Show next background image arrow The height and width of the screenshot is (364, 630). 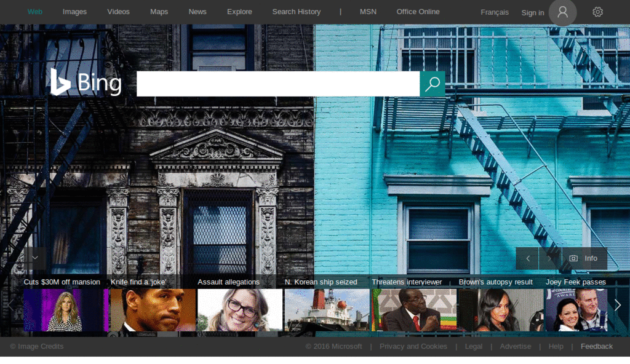click(550, 258)
